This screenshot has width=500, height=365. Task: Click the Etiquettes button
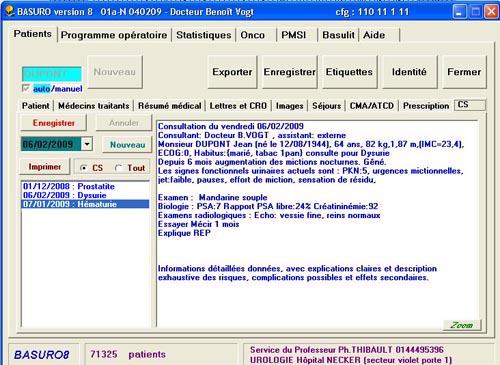(x=349, y=72)
